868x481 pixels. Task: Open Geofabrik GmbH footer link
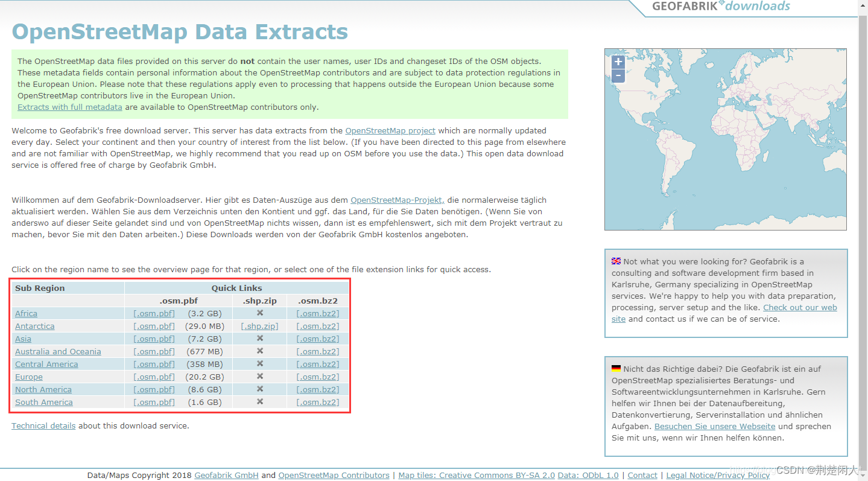point(226,475)
